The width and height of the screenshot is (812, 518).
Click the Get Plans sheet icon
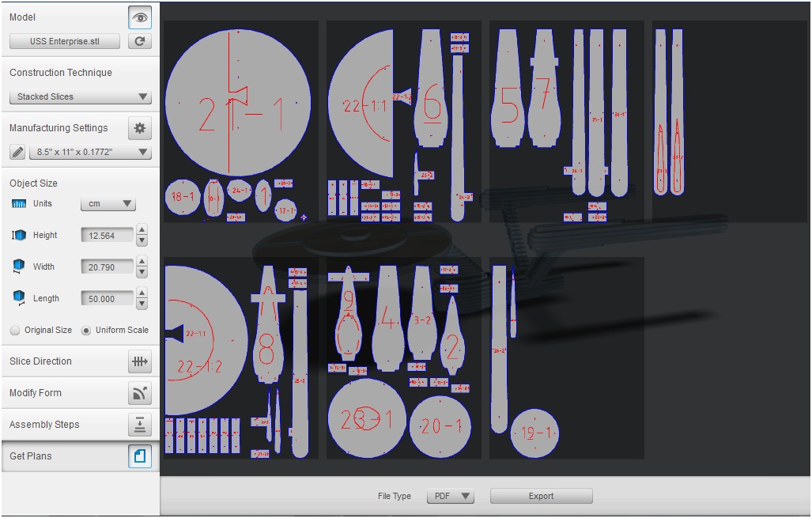click(x=140, y=456)
